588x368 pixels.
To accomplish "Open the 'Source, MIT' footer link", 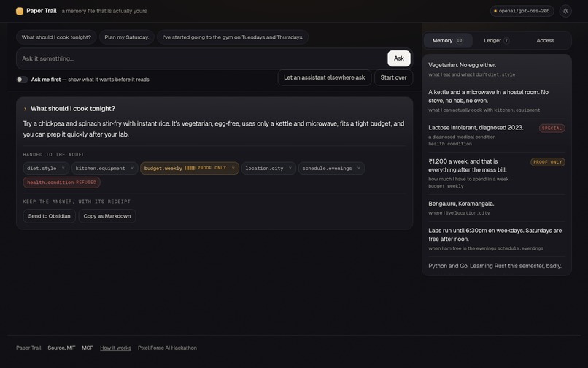I will click(61, 348).
